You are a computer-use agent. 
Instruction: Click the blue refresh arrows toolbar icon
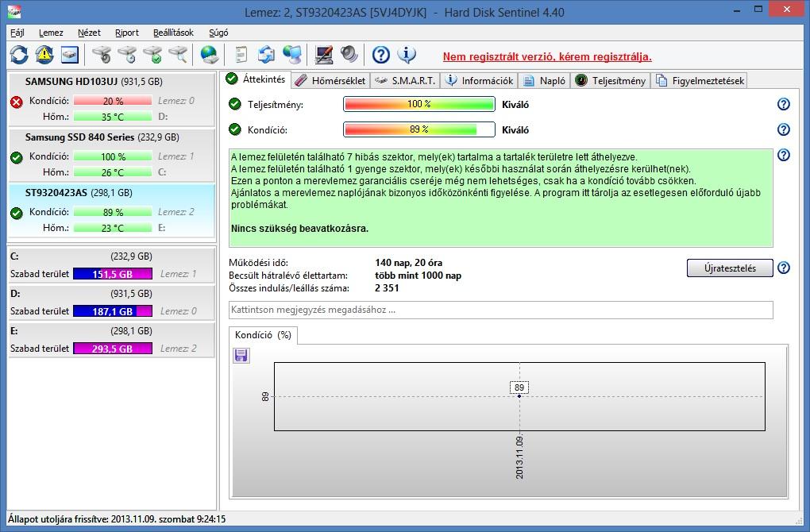click(19, 55)
